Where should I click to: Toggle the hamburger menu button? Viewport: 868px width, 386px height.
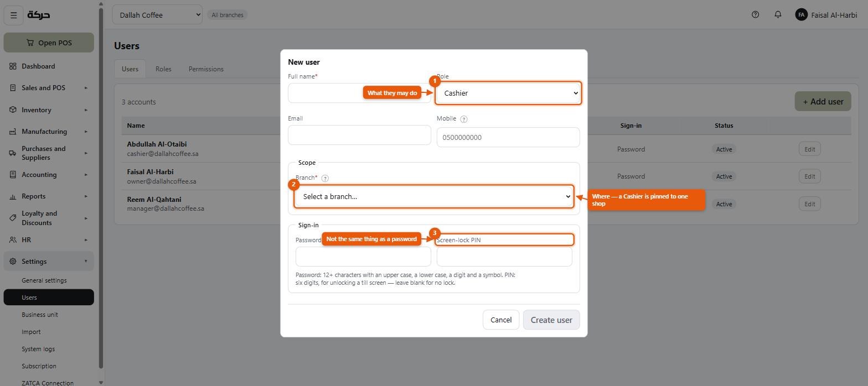14,15
